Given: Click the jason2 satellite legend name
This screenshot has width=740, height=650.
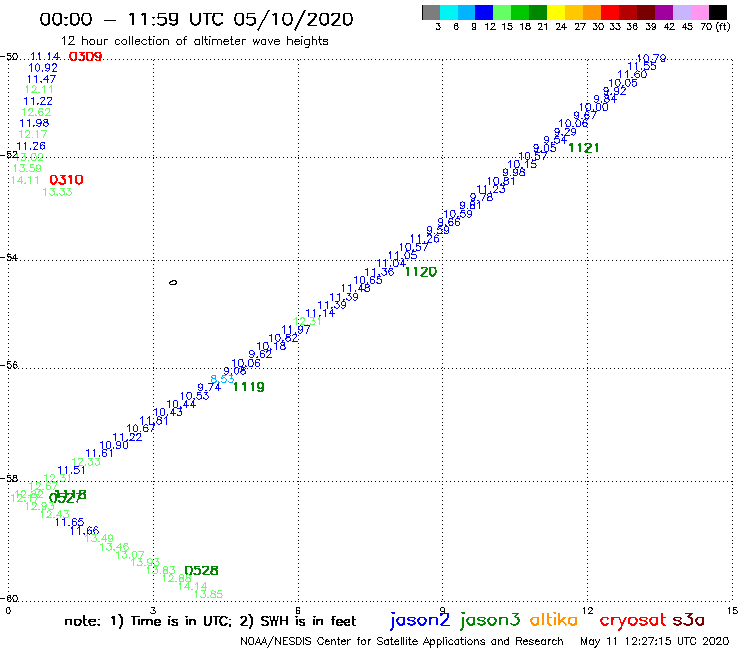Looking at the screenshot, I should (x=420, y=620).
